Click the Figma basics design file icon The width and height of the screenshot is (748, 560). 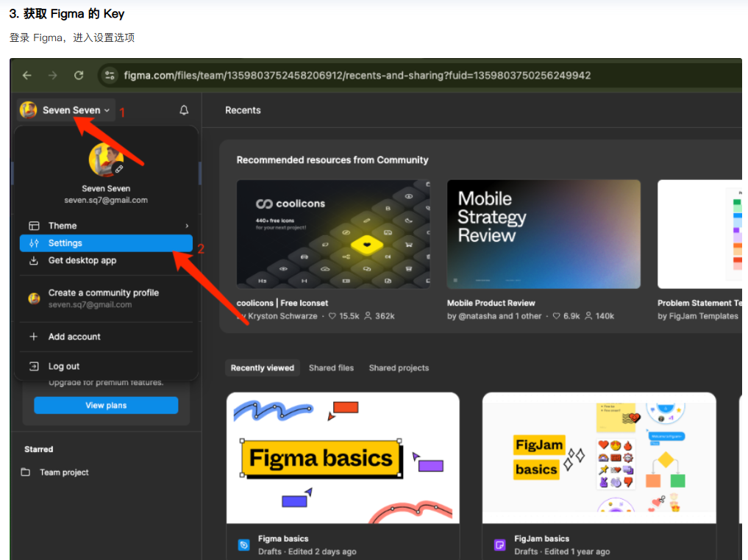tap(243, 545)
